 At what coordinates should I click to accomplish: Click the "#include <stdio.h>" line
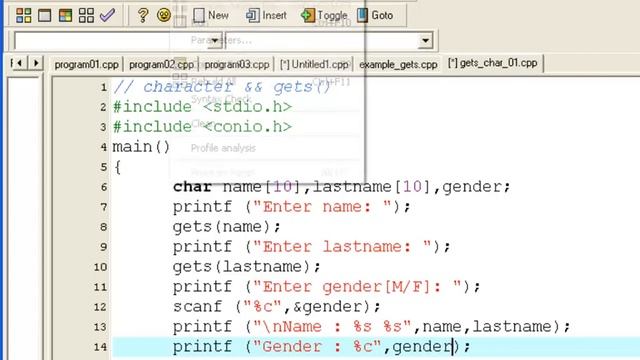[x=202, y=107]
